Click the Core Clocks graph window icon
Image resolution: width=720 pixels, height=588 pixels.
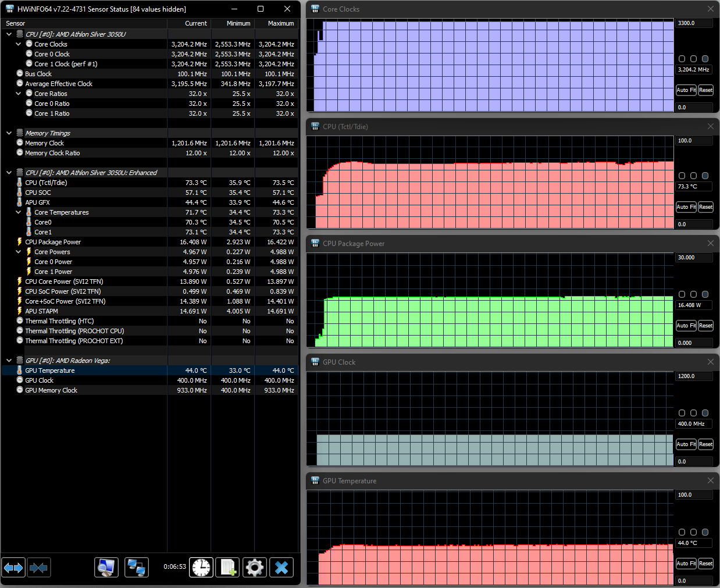point(315,9)
